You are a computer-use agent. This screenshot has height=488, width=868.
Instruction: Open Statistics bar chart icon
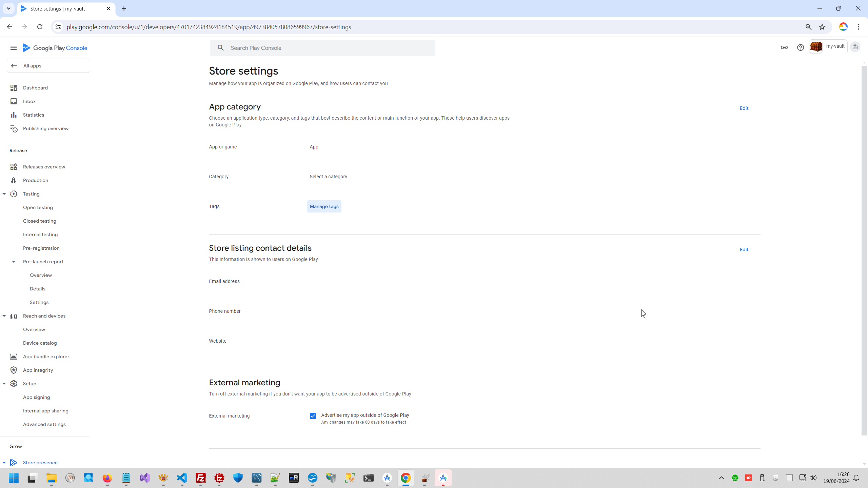point(14,115)
